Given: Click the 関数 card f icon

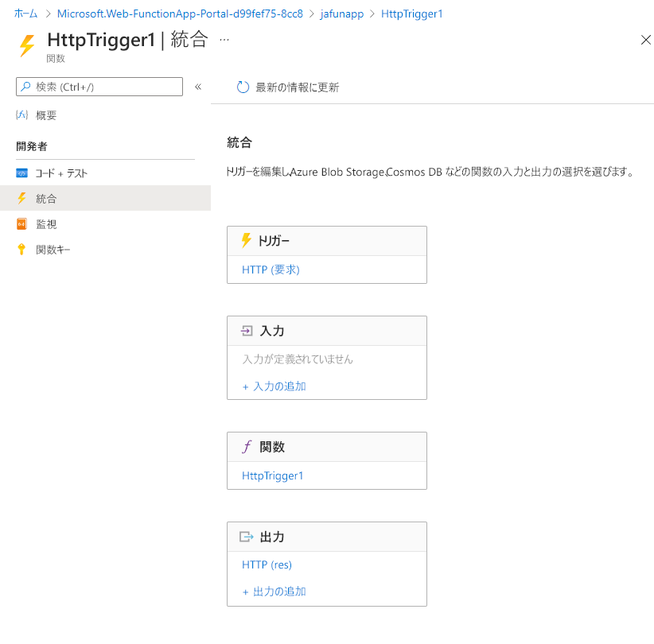Looking at the screenshot, I should point(247,446).
